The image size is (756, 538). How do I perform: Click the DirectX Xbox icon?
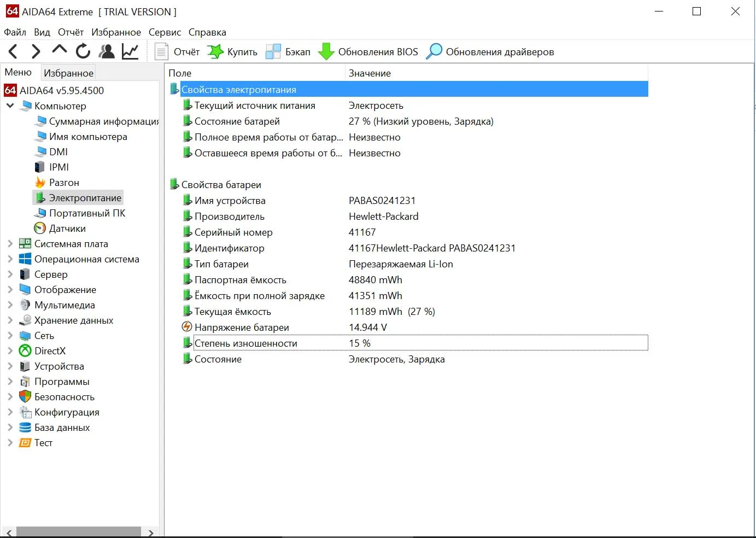25,351
